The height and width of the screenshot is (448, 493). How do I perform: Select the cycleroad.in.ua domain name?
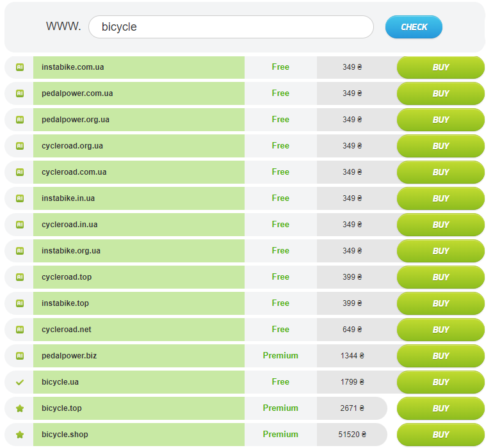[70, 225]
